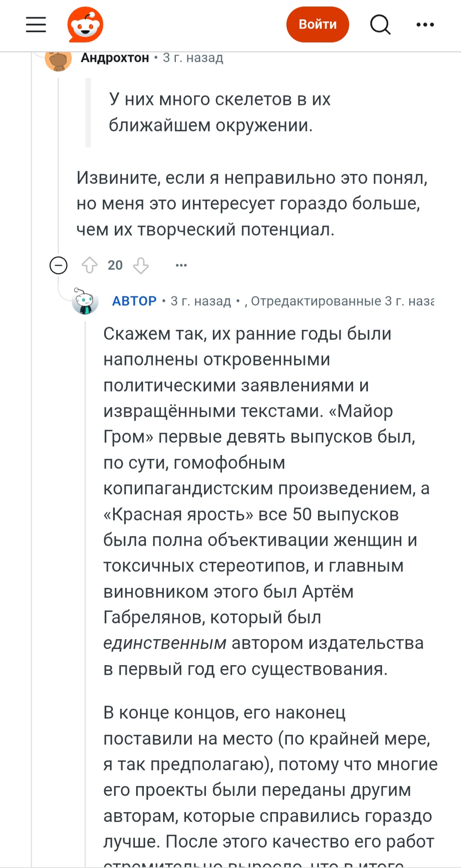Viewport: 461px width, 868px height.
Task: Tap the vertical thread line beside the АВТОР reply
Action: [x=85, y=555]
